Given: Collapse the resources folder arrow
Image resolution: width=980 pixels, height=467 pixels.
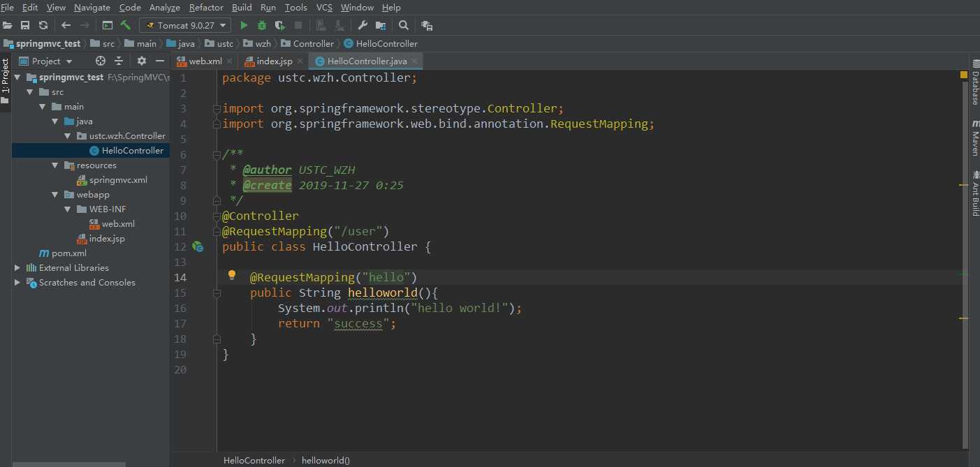Looking at the screenshot, I should 55,165.
